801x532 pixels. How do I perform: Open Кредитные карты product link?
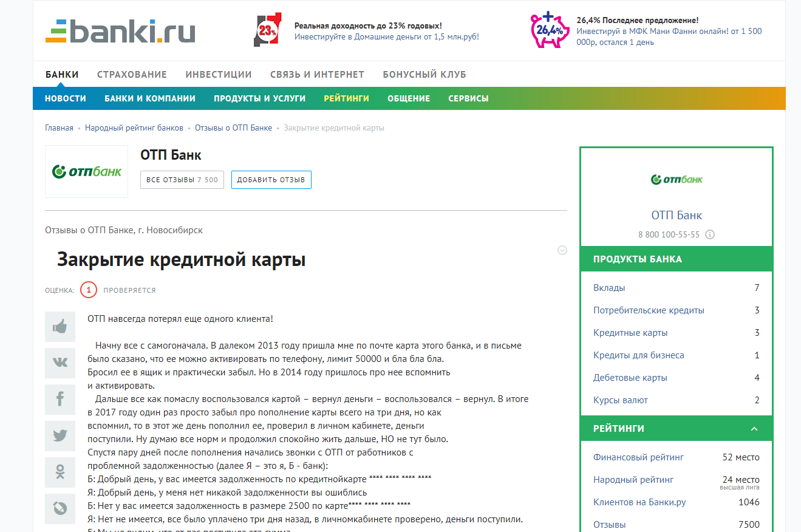(x=630, y=333)
